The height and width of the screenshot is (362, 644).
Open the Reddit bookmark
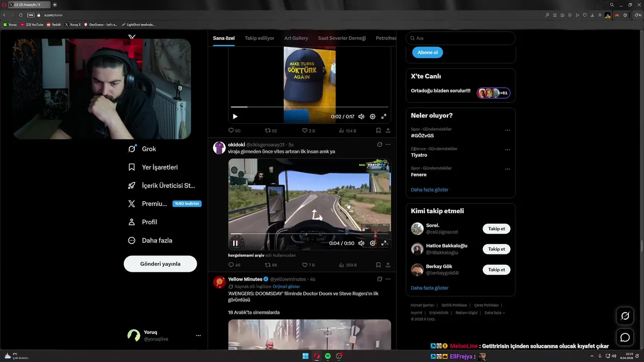tap(54, 25)
